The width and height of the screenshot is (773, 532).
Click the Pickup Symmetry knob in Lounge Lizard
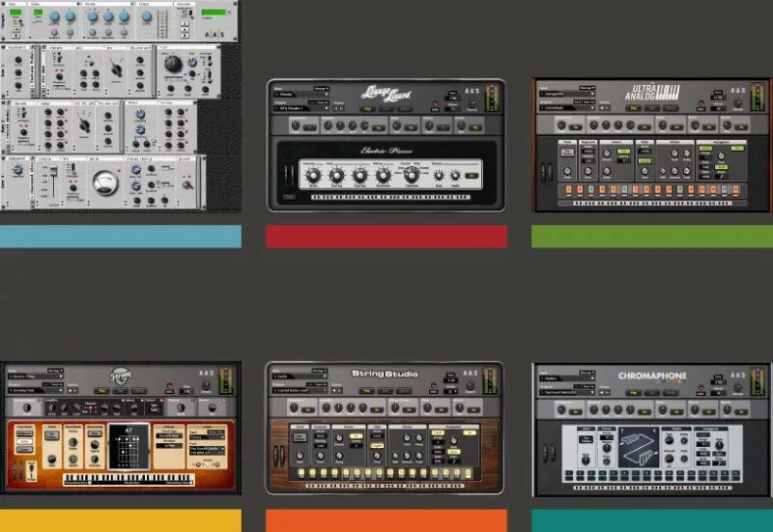[383, 176]
